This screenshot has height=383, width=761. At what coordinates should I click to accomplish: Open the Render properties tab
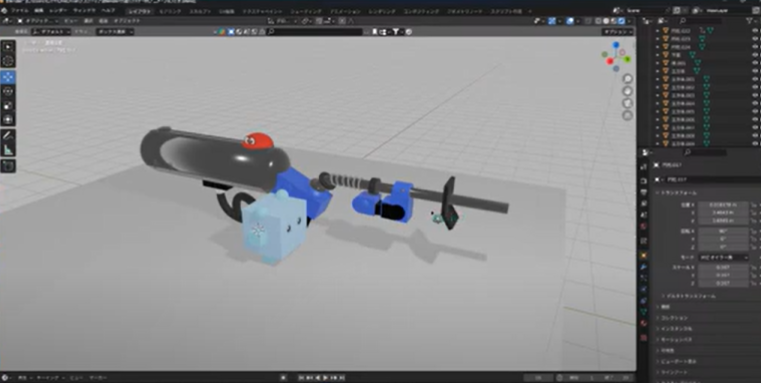[644, 180]
